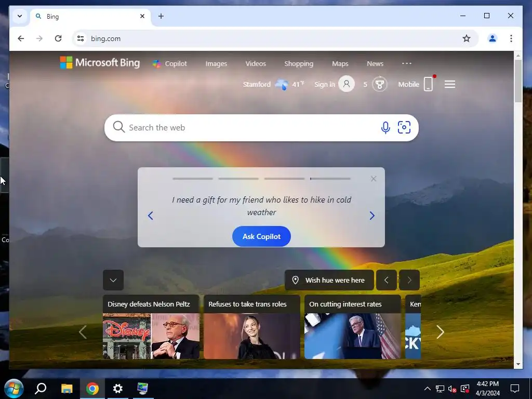Dismiss the Copilot suggestion card

coord(374,179)
